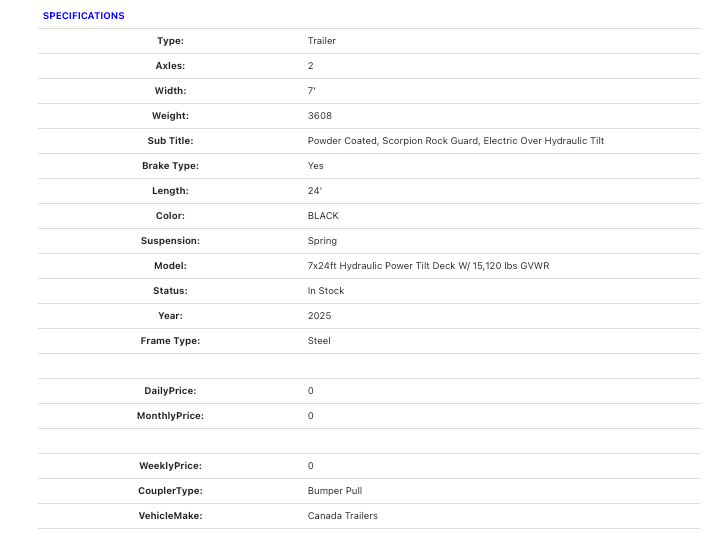Click the SPECIFICATIONS heading
The height and width of the screenshot is (544, 722).
[x=84, y=16]
